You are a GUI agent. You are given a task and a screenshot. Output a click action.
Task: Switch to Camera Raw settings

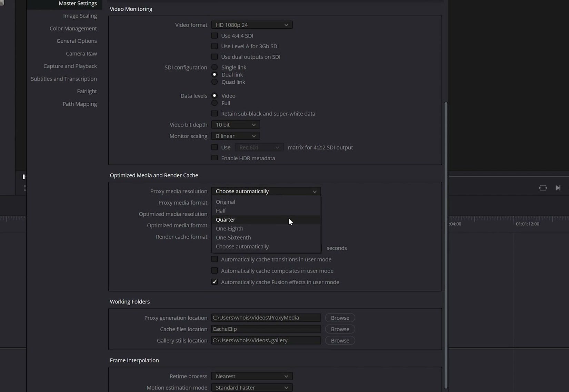[x=81, y=53]
